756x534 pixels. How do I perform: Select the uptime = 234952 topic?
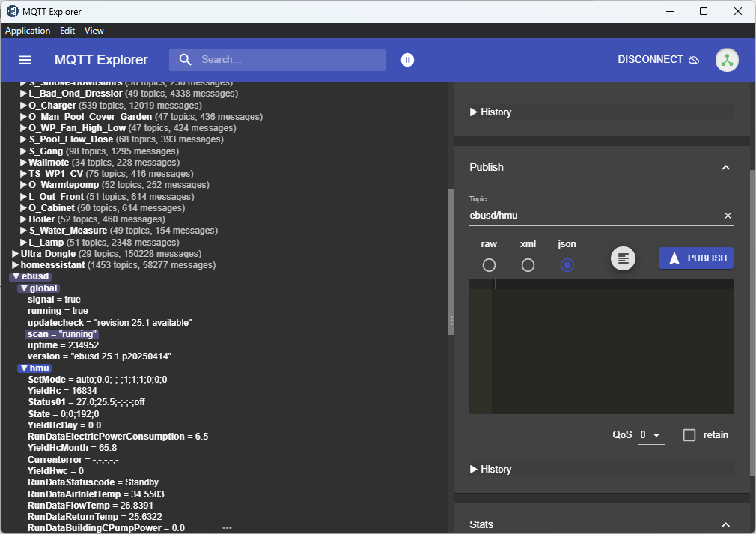click(63, 345)
